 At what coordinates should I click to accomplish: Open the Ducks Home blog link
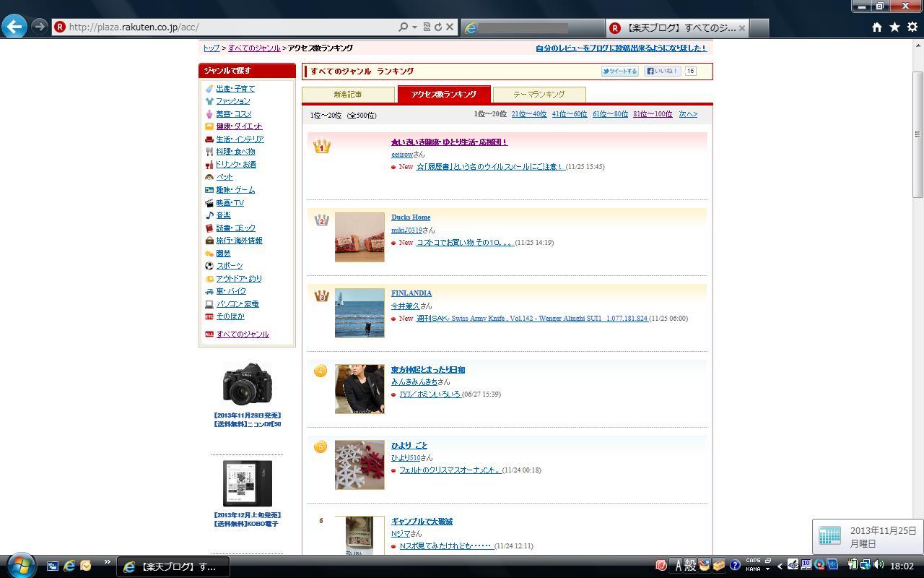click(x=411, y=217)
